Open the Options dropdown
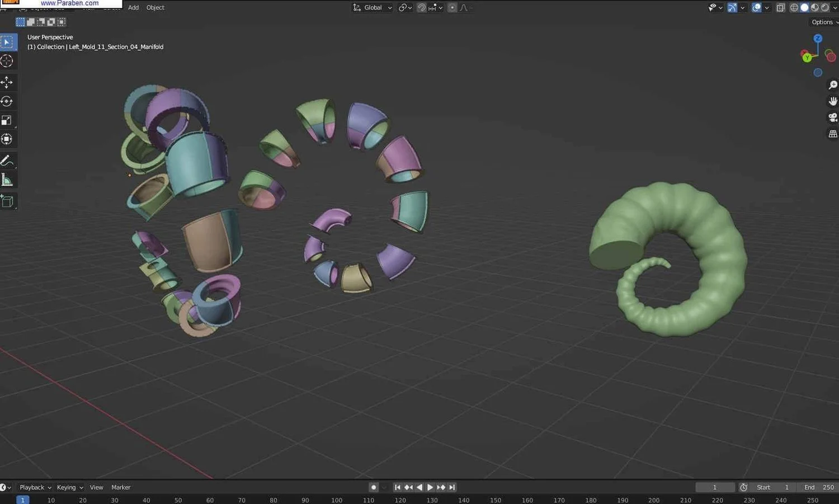The height and width of the screenshot is (504, 839). pos(824,22)
